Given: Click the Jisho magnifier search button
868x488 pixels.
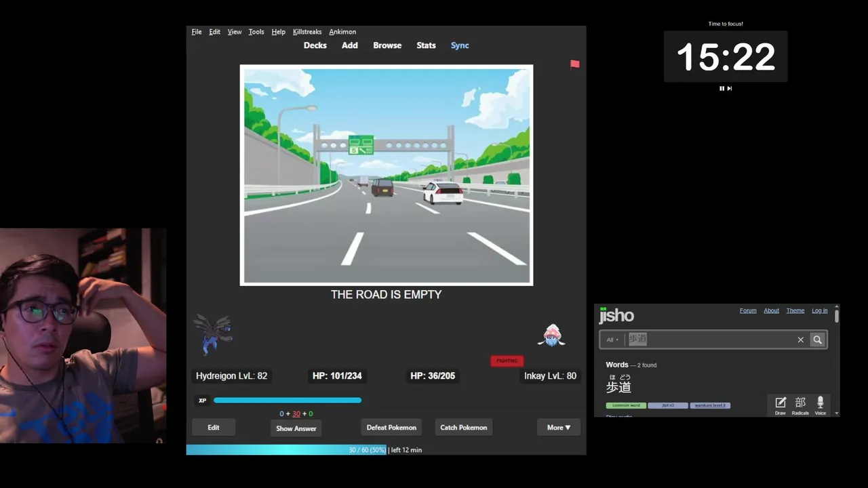Looking at the screenshot, I should (818, 340).
